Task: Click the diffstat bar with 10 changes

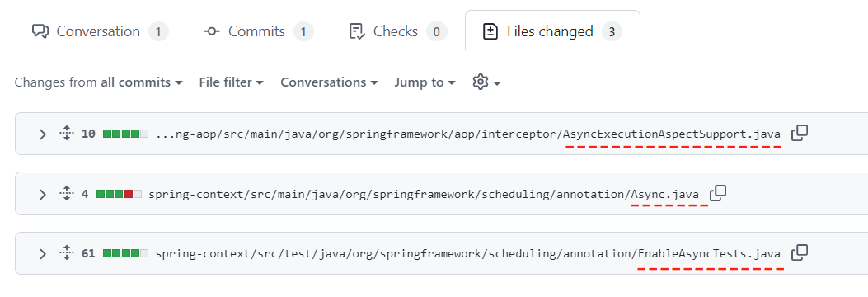Action: click(x=125, y=134)
